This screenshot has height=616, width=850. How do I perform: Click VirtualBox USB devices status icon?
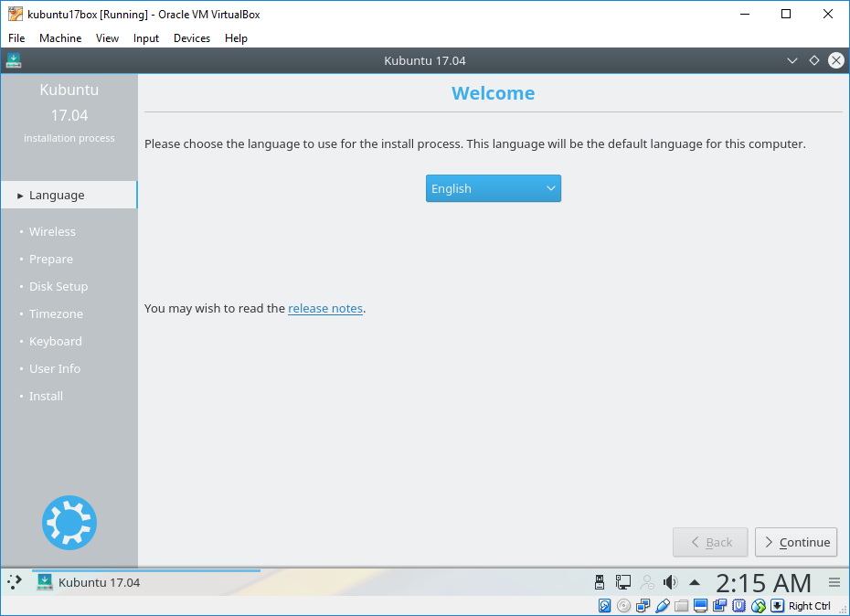coord(662,606)
